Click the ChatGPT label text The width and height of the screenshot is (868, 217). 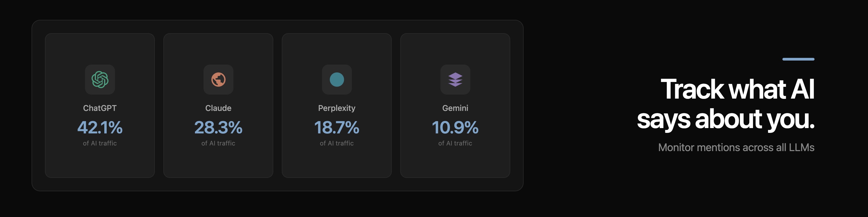100,108
